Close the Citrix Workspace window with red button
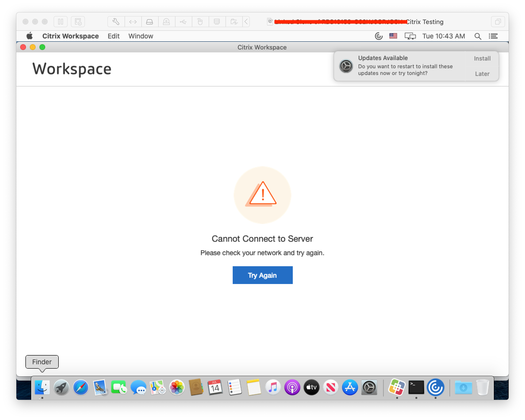 (23, 47)
